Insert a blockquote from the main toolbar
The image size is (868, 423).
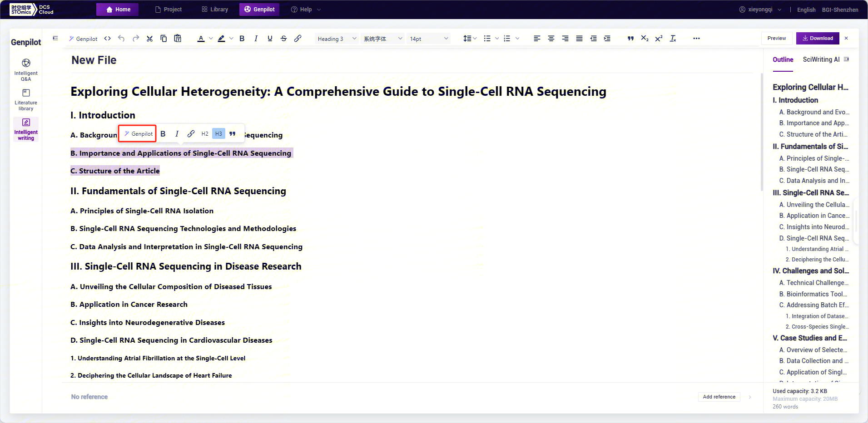pyautogui.click(x=630, y=39)
